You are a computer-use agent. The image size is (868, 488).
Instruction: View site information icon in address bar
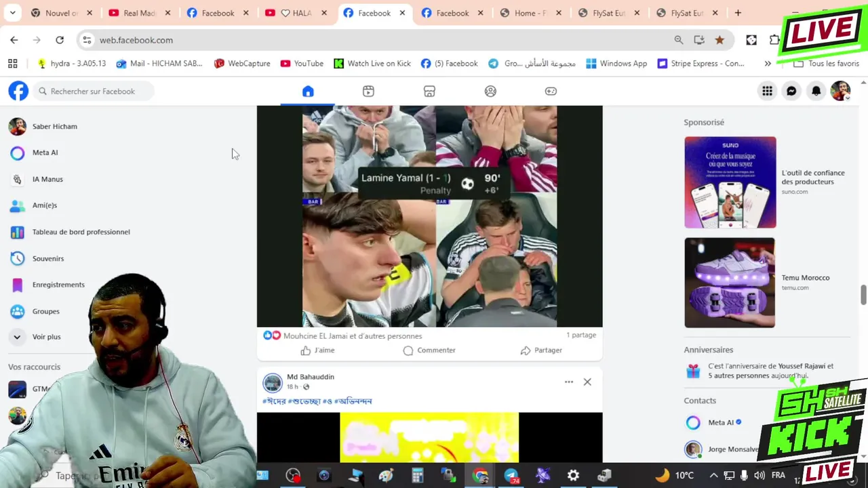(87, 40)
